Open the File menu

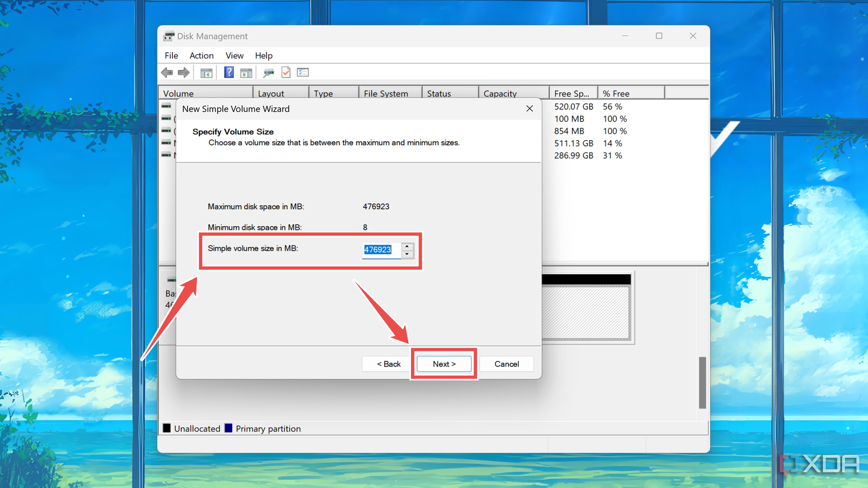[171, 56]
